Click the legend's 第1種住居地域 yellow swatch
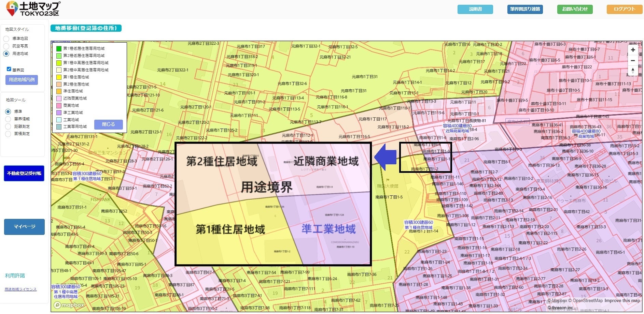Screen dimensions: 644x314 coord(59,77)
